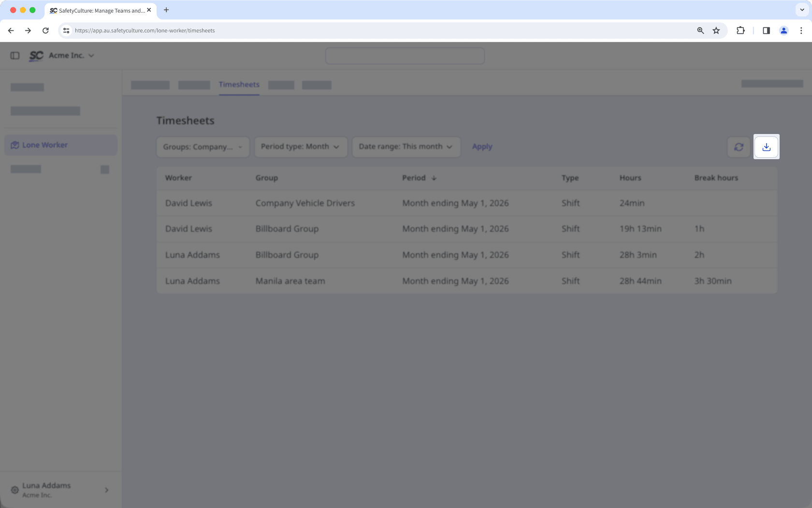Select the Manila area team cell

click(x=290, y=281)
